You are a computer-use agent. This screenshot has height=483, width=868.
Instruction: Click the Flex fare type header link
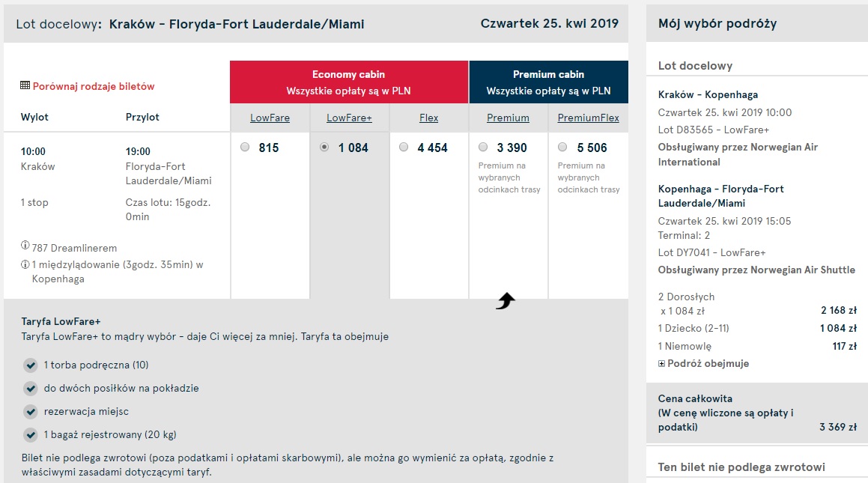pyautogui.click(x=428, y=118)
